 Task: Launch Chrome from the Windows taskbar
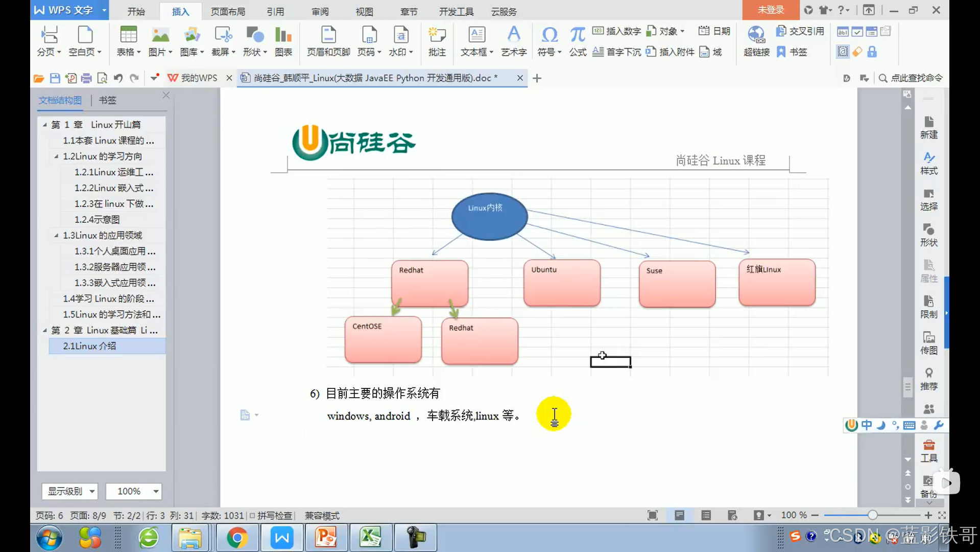237,538
